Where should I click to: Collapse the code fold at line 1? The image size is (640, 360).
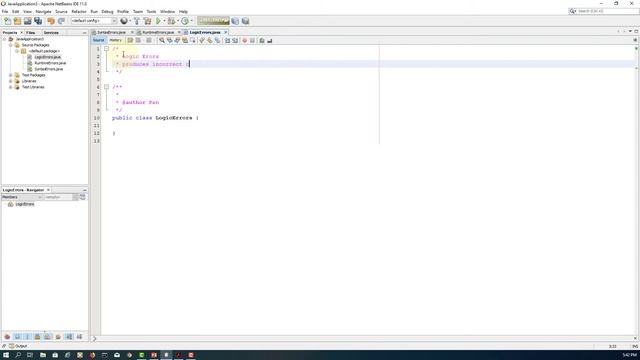tap(106, 49)
